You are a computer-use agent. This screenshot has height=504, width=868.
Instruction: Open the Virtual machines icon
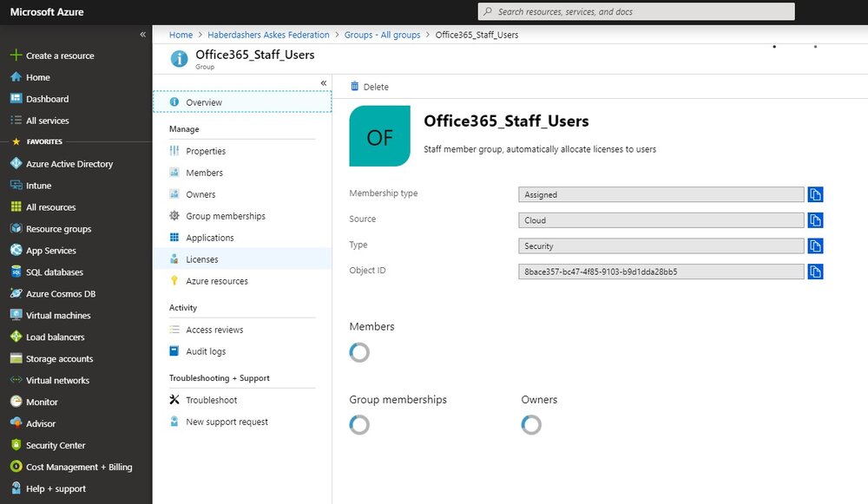click(16, 315)
